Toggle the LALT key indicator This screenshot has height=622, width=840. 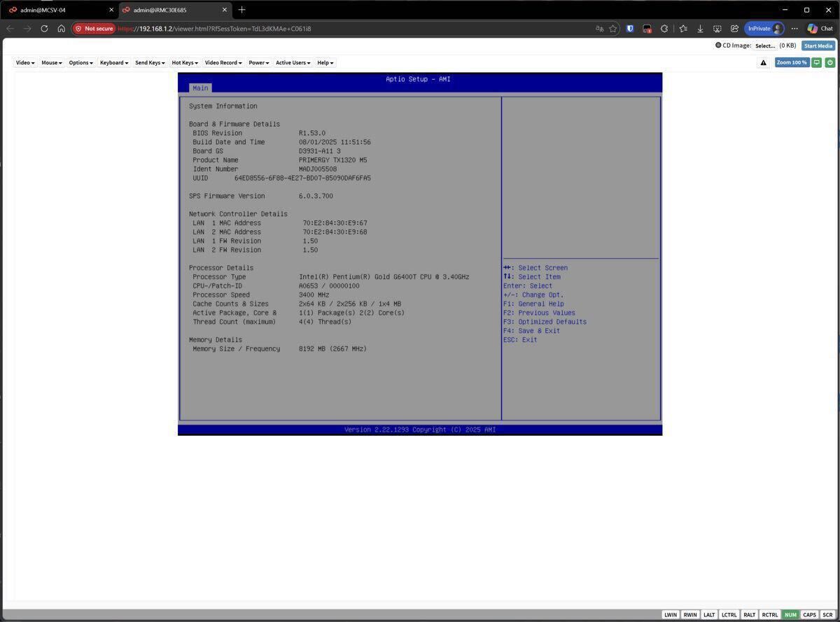[x=709, y=614]
